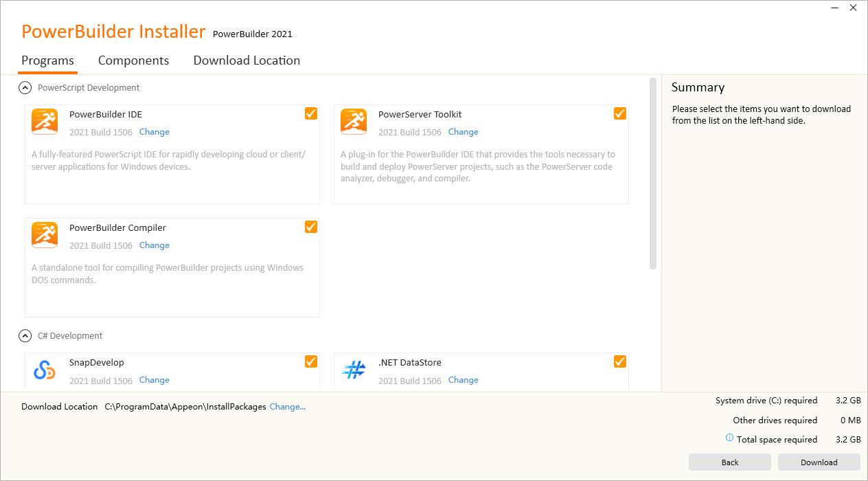
Task: Click the PowerBuilder Installer title
Action: (x=113, y=32)
